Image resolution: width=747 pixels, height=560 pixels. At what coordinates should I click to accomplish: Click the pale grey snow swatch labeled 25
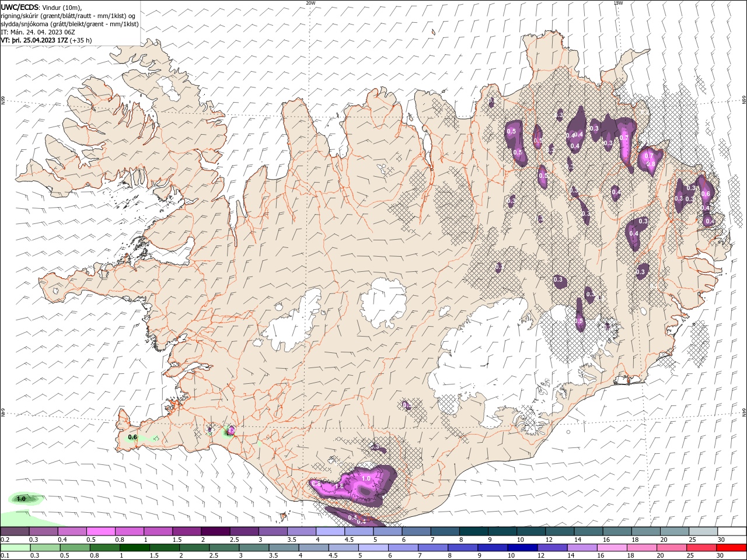coord(703,531)
